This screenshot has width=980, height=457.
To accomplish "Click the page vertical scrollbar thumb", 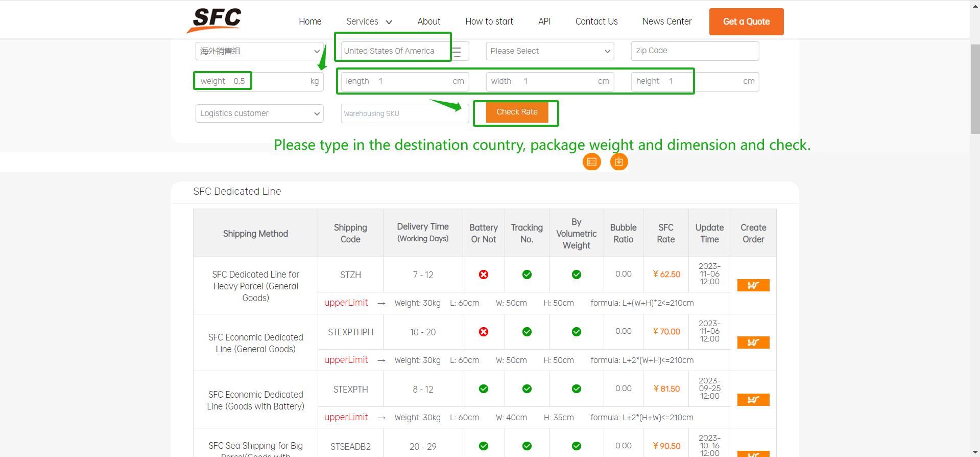I will 975,89.
